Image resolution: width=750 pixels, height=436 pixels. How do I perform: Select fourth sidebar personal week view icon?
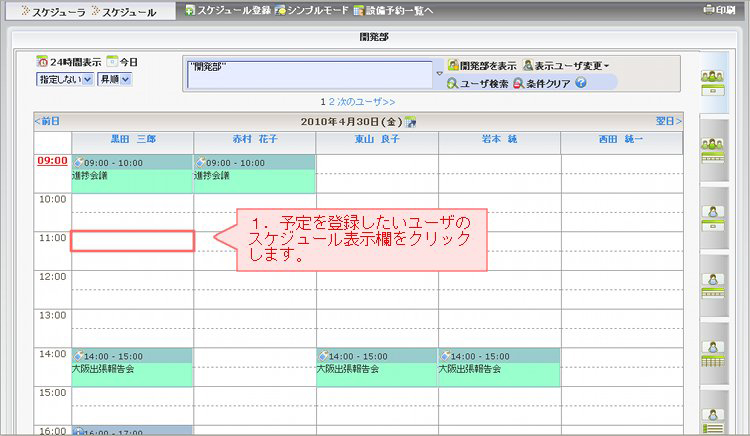click(x=713, y=286)
